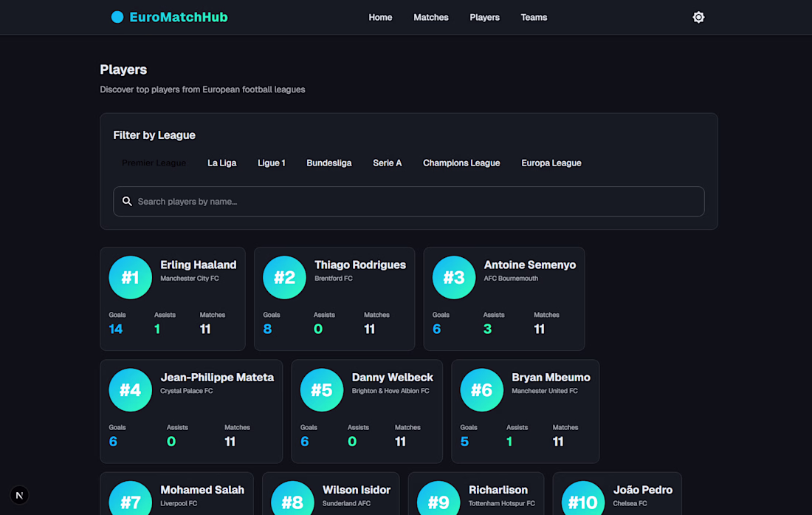Toggle the theme with the sun icon
This screenshot has height=515, width=812.
[698, 17]
